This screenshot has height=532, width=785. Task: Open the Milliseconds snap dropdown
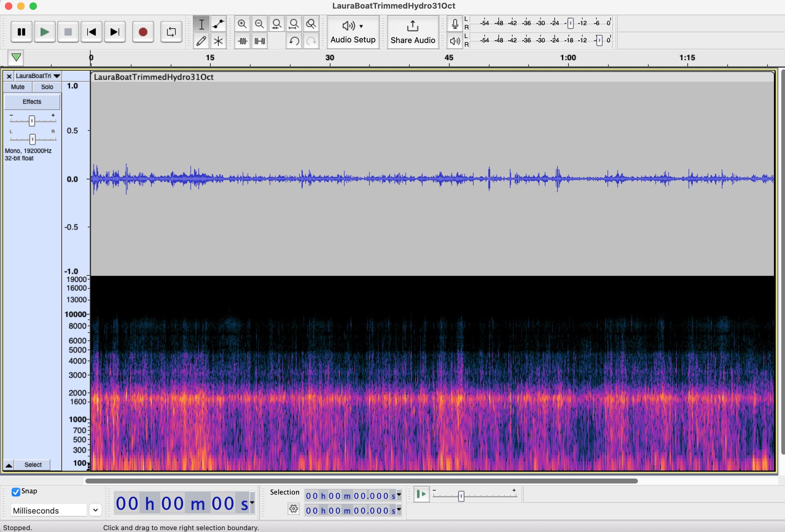95,510
